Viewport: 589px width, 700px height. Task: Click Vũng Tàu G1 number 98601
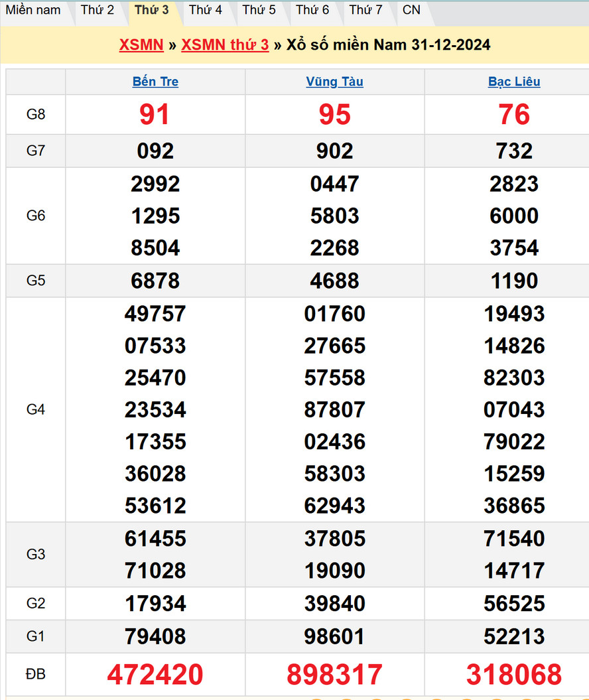(x=334, y=637)
